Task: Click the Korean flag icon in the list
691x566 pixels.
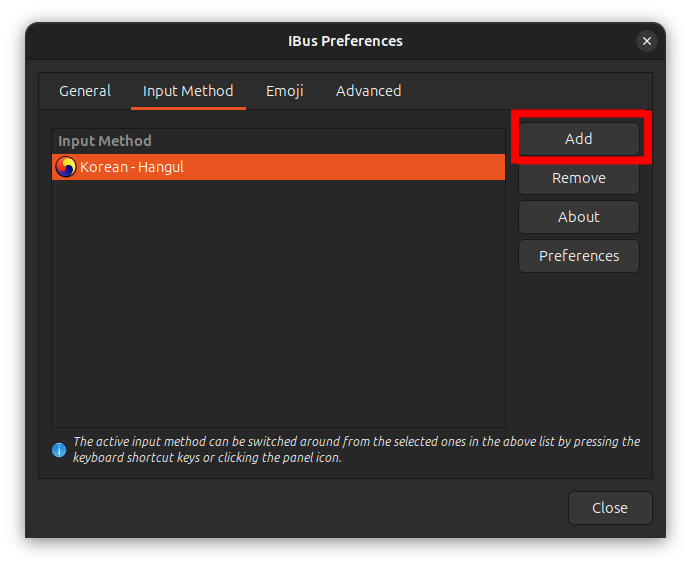Action: coord(65,167)
